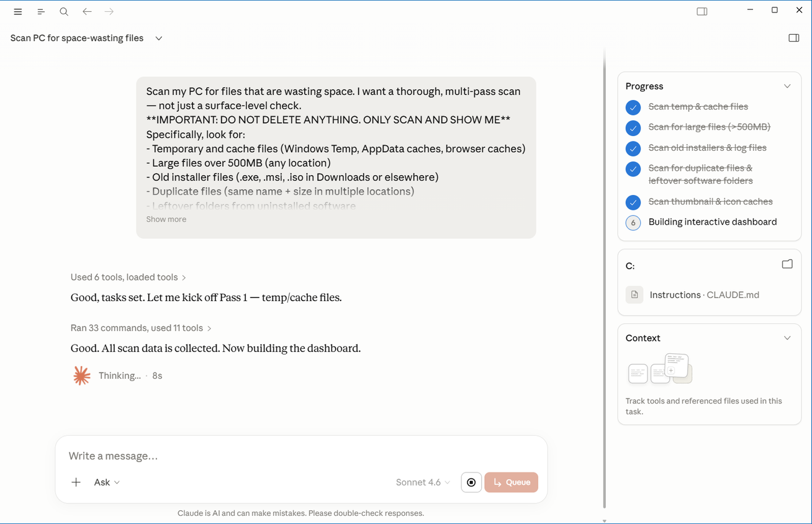Click 'Claude is AI and can make mistakes' notice
The width and height of the screenshot is (812, 524).
point(300,513)
